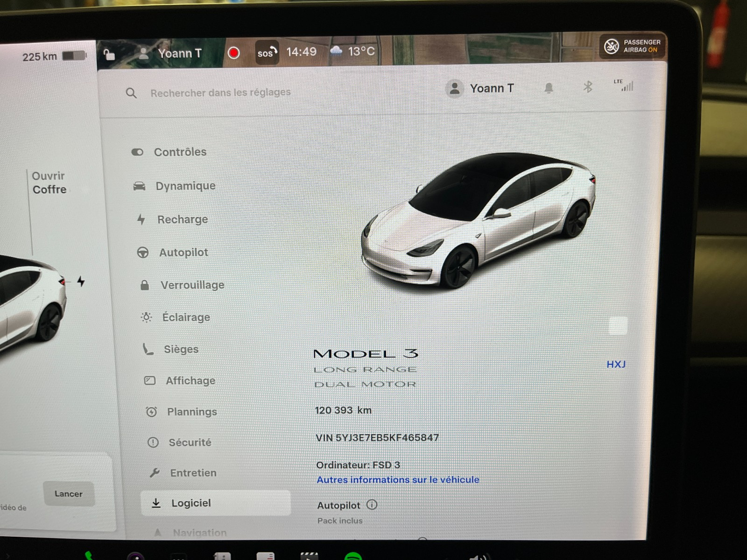Open the Contrôles settings menu
This screenshot has height=560, width=747.
tap(180, 152)
